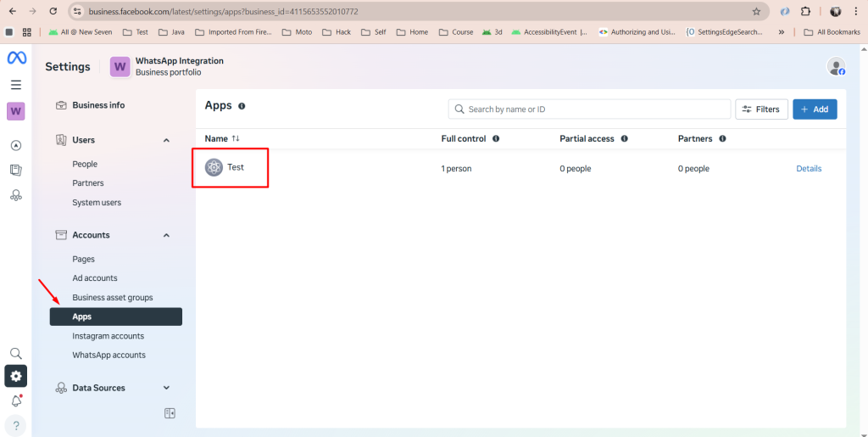
Task: Click the profile avatar at top right
Action: [x=836, y=67]
